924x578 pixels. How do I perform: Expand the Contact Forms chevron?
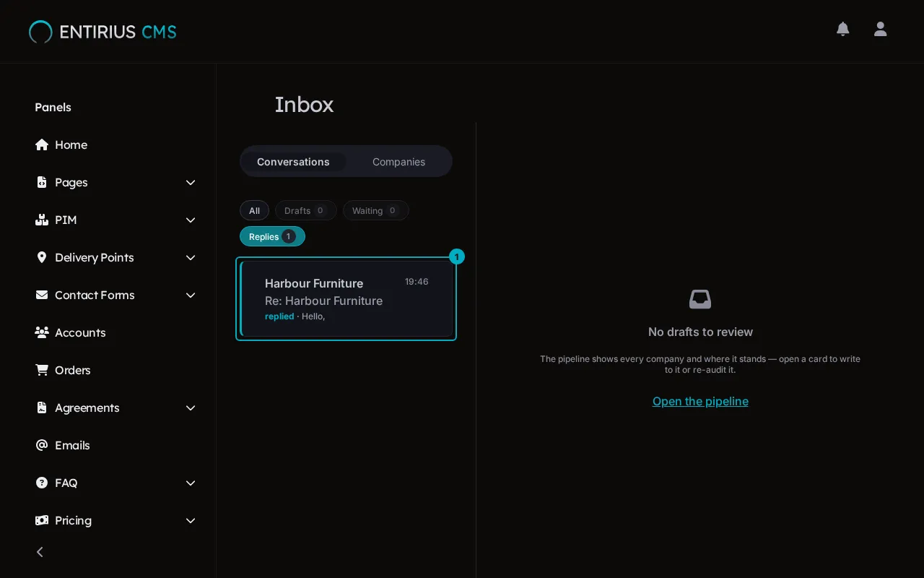tap(191, 295)
